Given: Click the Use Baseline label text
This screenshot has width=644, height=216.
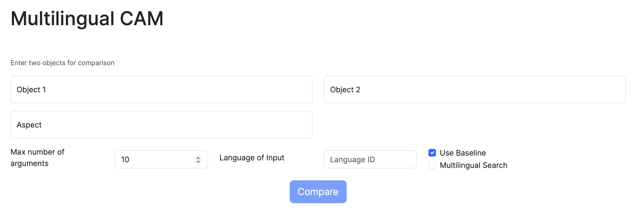Looking at the screenshot, I should (x=463, y=152).
